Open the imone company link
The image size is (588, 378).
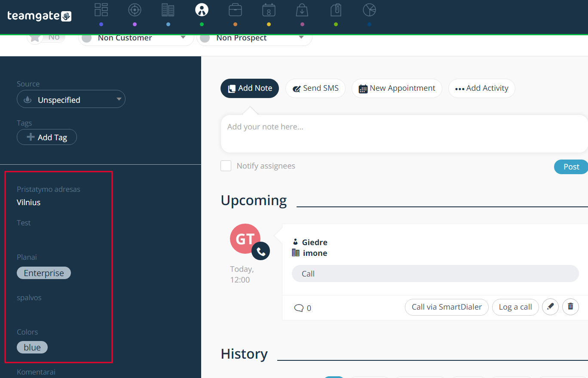[315, 253]
